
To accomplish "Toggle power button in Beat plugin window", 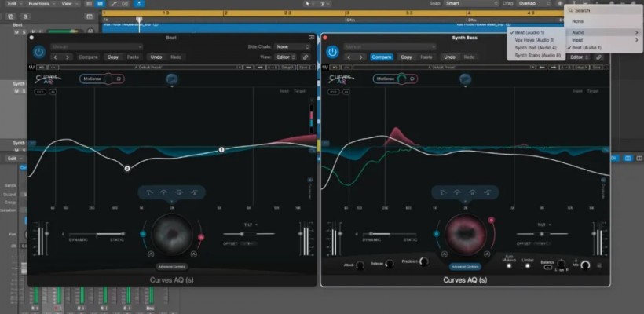I will [x=39, y=52].
